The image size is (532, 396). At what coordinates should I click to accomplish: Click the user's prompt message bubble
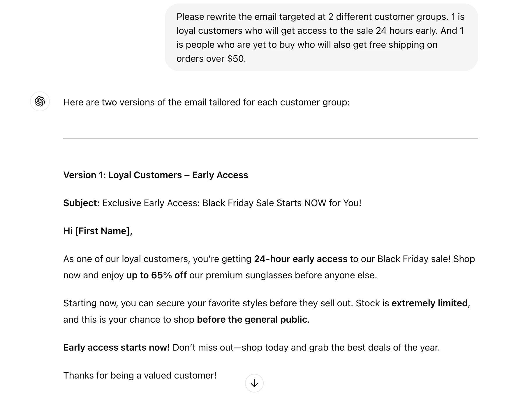pos(321,38)
